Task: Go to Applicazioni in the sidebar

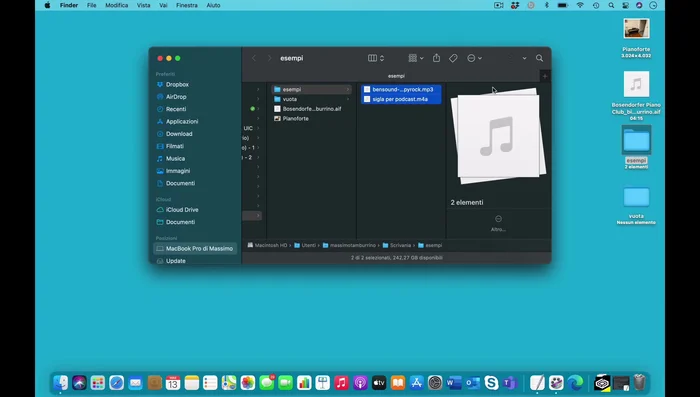Action: [x=182, y=121]
